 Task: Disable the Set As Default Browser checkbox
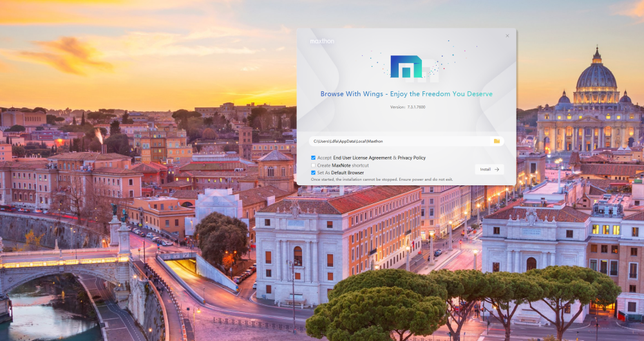[x=313, y=173]
